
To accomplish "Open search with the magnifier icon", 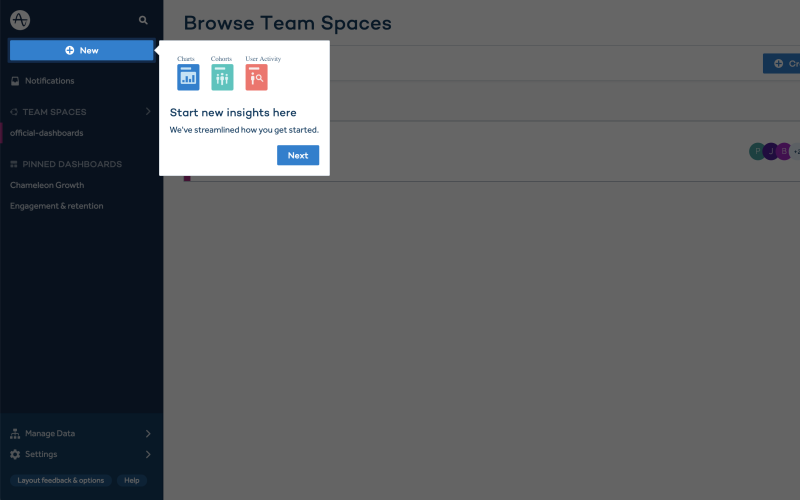I will click(x=143, y=20).
